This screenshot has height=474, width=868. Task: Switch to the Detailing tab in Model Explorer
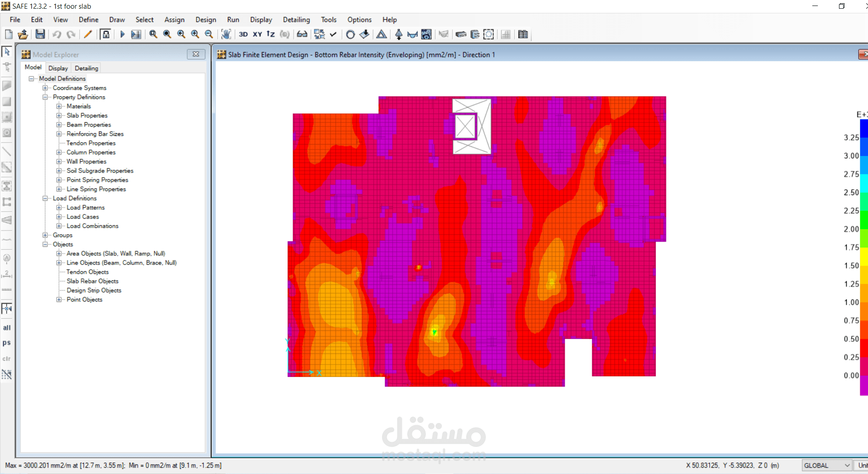87,68
